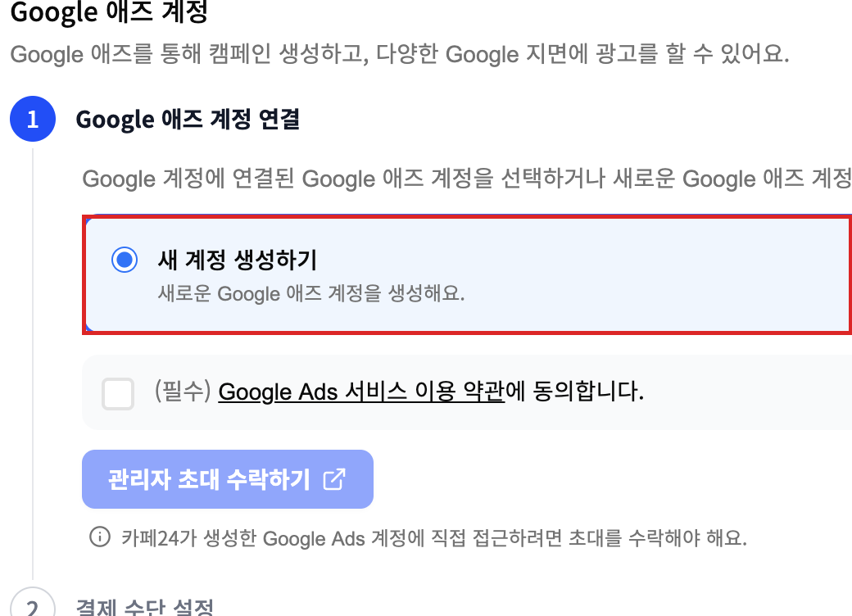Click step 1 numbered circle
852x616 pixels.
coord(33,119)
